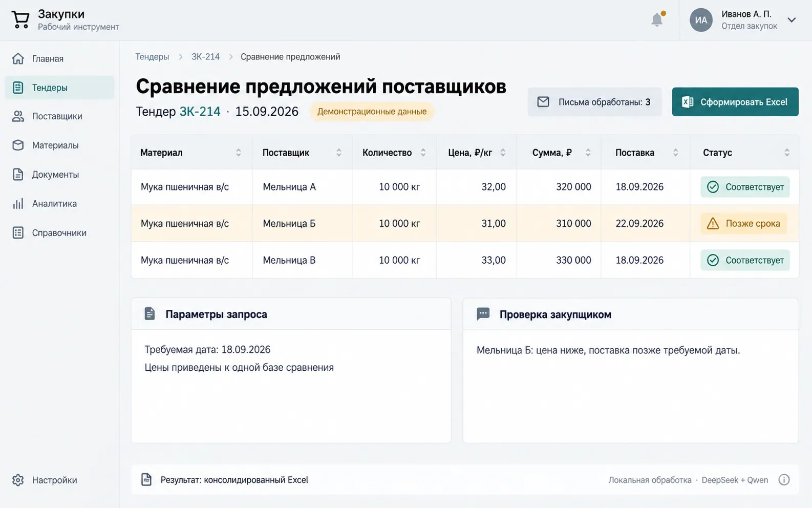Click the Справочники list icon
The image size is (812, 508).
click(x=18, y=233)
